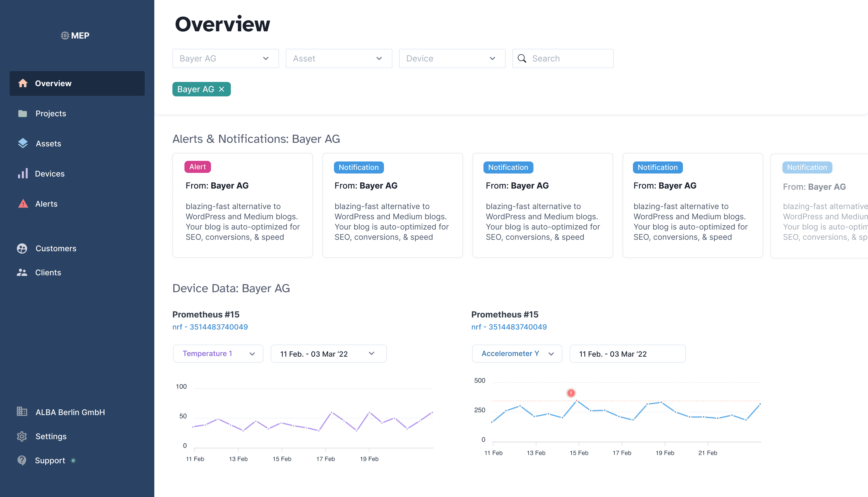Click the Devices bar-chart icon
The width and height of the screenshot is (868, 497).
[x=23, y=173]
